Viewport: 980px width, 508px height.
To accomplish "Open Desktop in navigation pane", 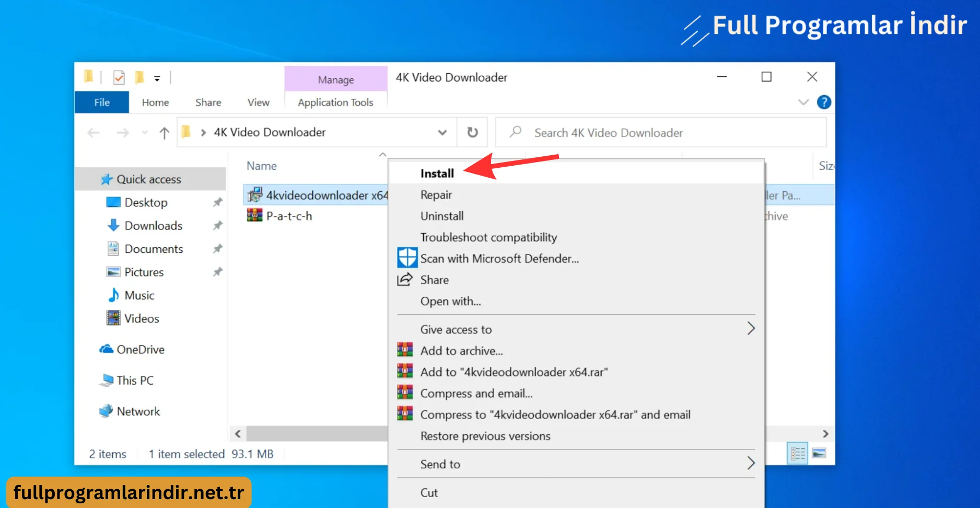I will pos(146,202).
